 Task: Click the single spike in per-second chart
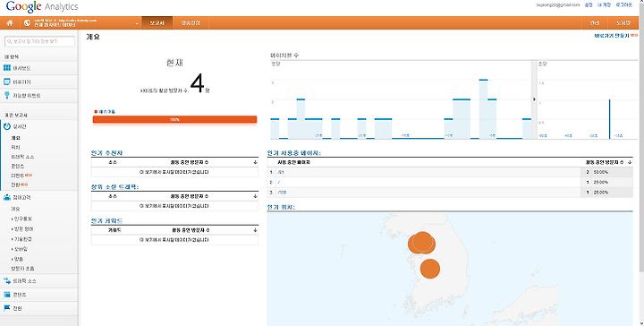[609, 119]
